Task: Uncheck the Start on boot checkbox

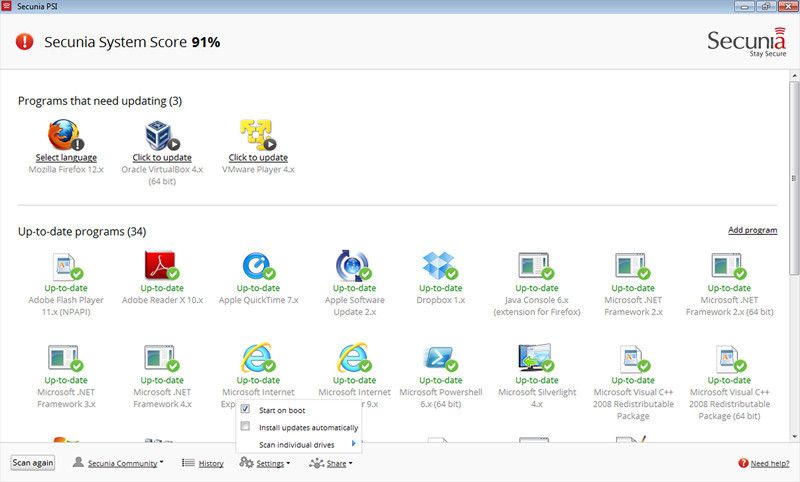Action: [x=245, y=409]
